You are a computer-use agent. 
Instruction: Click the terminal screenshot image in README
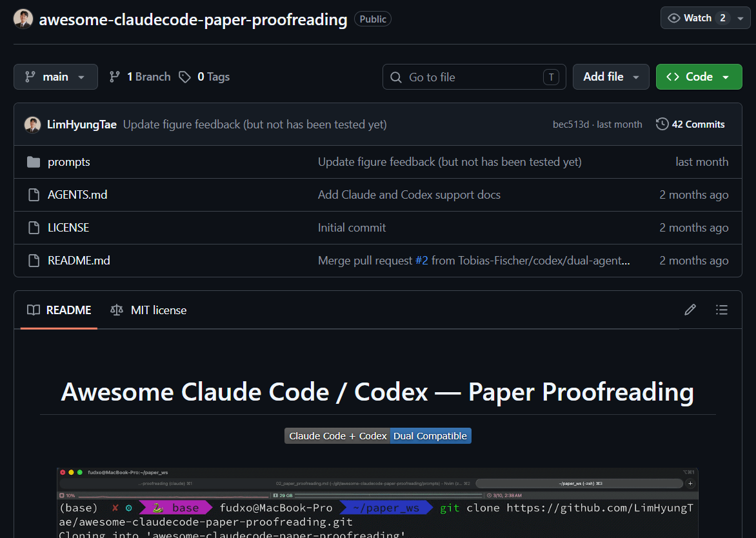tap(377, 503)
